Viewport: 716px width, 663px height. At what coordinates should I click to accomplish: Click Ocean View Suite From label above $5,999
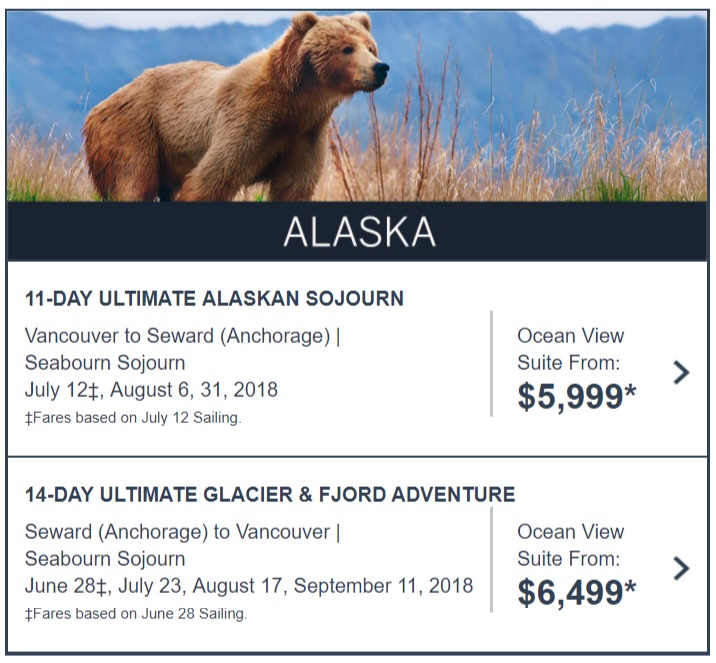click(x=570, y=349)
